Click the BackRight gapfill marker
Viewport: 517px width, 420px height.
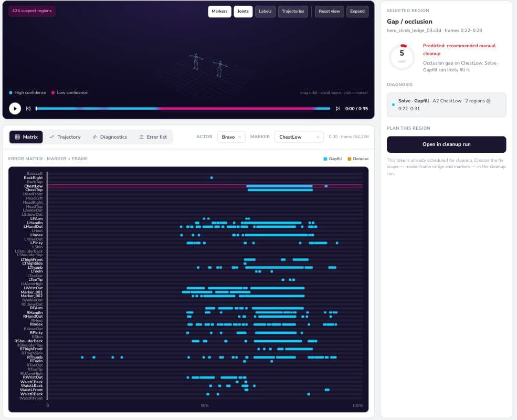click(212, 178)
